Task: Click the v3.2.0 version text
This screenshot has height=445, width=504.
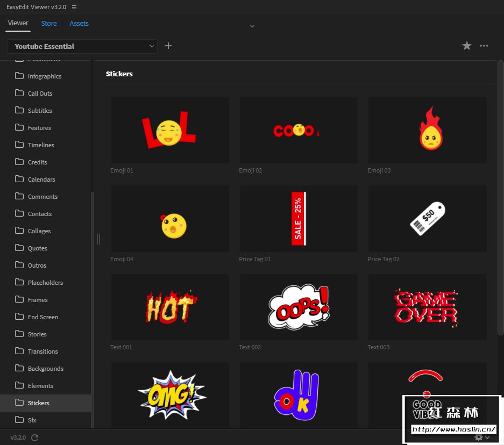Action: (18, 437)
